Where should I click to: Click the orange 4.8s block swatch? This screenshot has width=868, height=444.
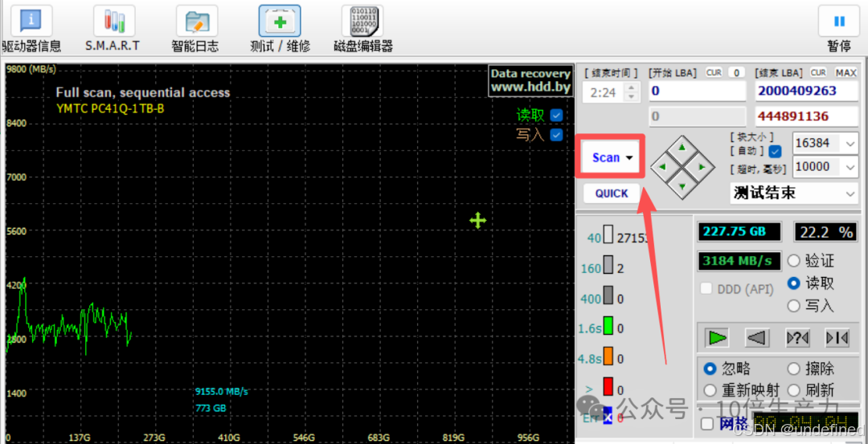coord(608,356)
